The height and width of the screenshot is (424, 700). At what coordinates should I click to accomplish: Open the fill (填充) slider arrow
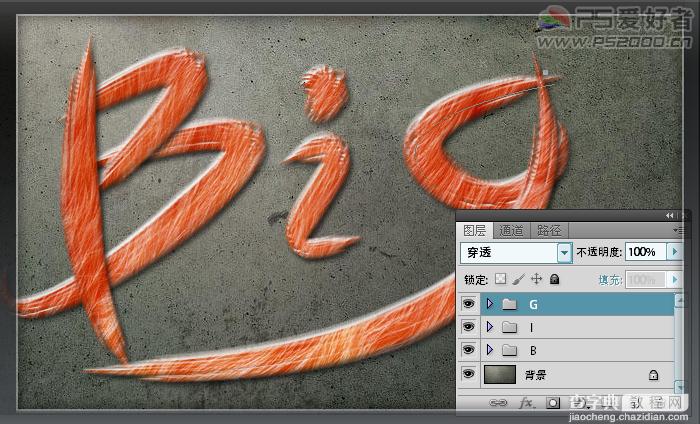[x=675, y=280]
